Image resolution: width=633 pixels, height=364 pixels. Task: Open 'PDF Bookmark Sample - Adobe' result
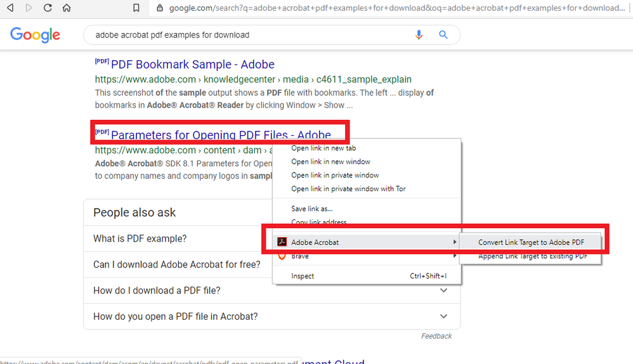coord(192,65)
